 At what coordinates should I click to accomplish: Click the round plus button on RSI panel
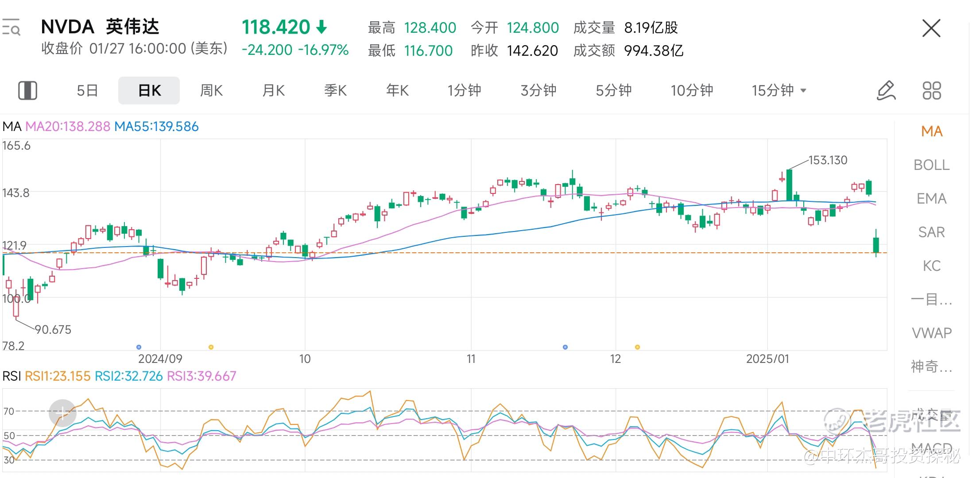pos(62,413)
